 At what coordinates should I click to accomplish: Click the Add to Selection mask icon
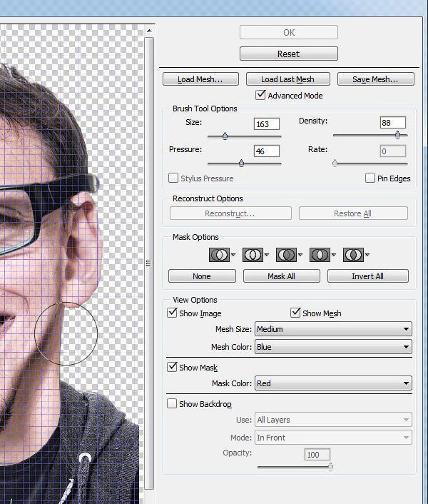(253, 255)
